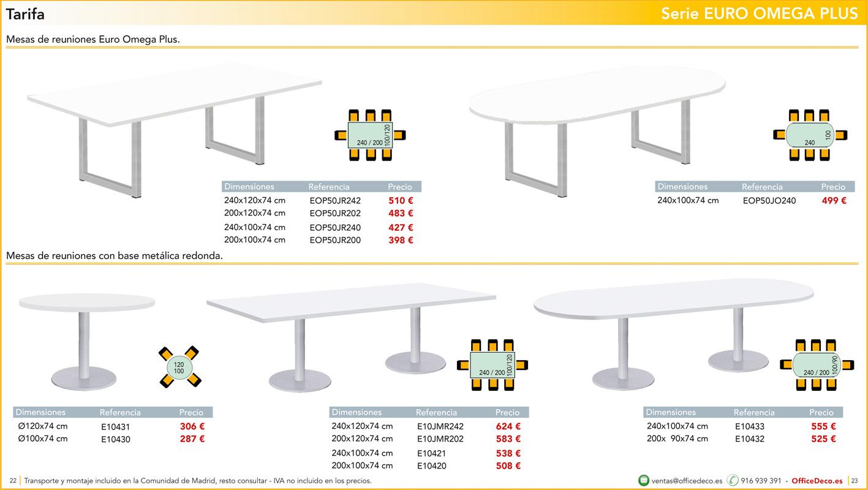This screenshot has height=490, width=868.
Task: Click the Referencia header above E10431
Action: click(120, 412)
